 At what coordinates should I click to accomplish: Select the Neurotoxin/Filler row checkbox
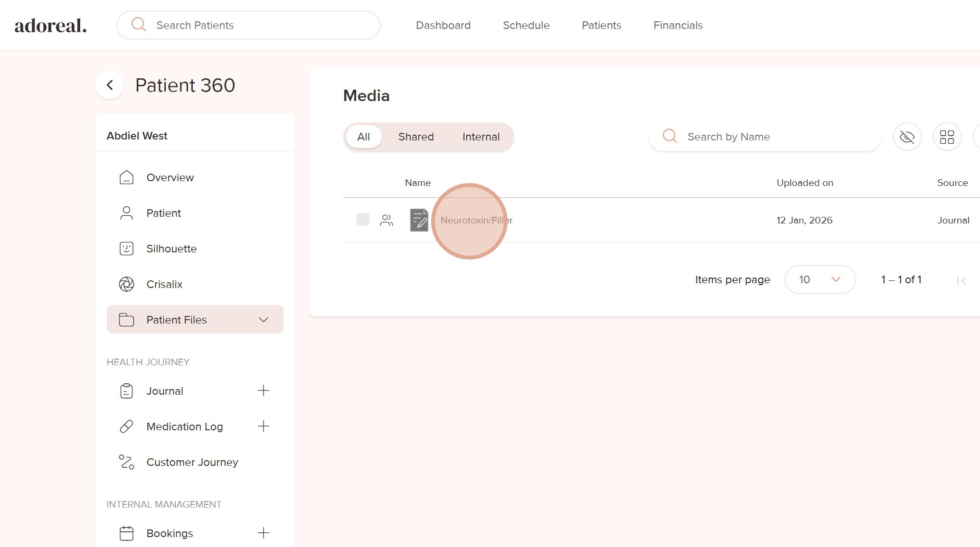pyautogui.click(x=363, y=220)
